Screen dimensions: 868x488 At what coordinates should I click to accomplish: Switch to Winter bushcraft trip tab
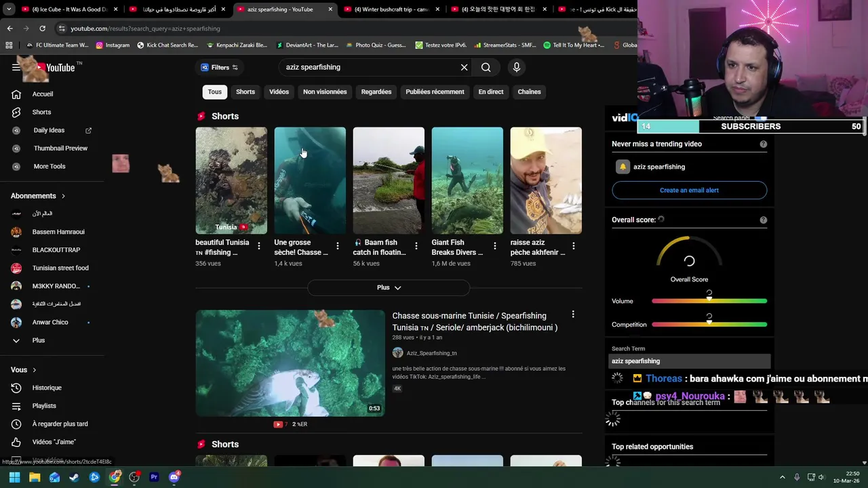[x=392, y=9]
